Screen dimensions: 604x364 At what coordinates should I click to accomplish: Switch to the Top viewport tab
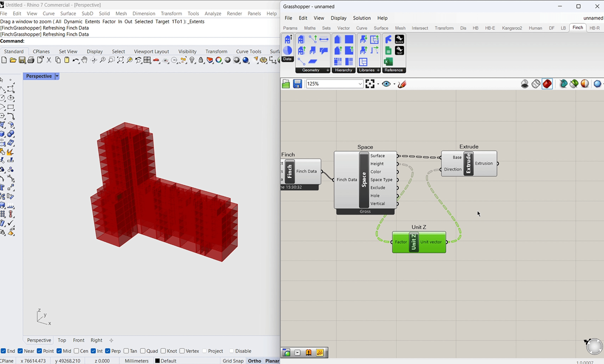(62, 340)
